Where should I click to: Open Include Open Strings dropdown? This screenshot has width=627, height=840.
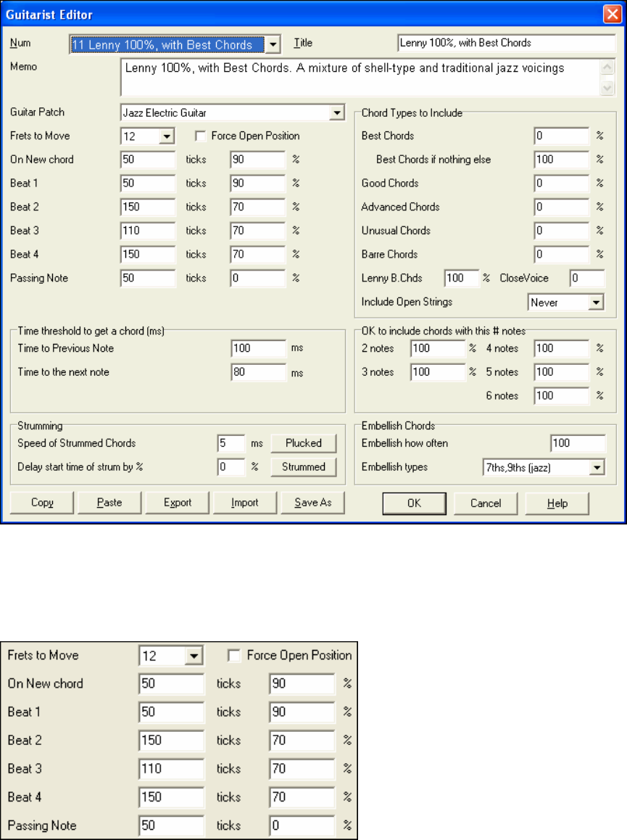tap(595, 302)
